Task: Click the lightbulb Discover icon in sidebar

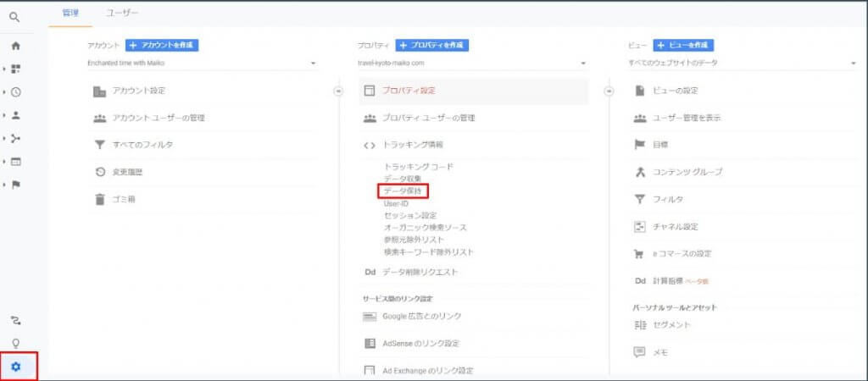Action: [15, 343]
